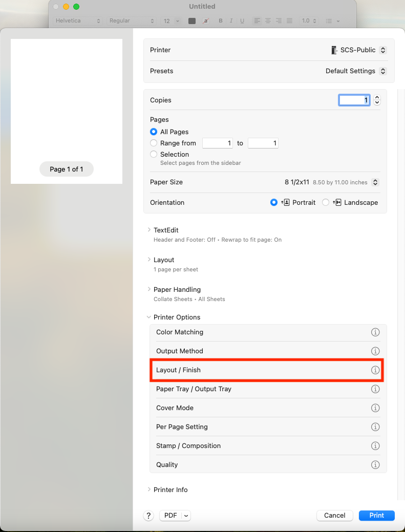Open Layout / Finish printer option
Viewport: 405px width, 532px height.
(x=268, y=370)
